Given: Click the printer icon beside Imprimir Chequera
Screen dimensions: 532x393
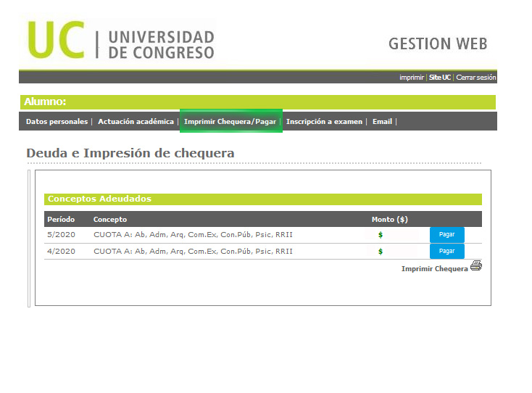Looking at the screenshot, I should pos(476,265).
